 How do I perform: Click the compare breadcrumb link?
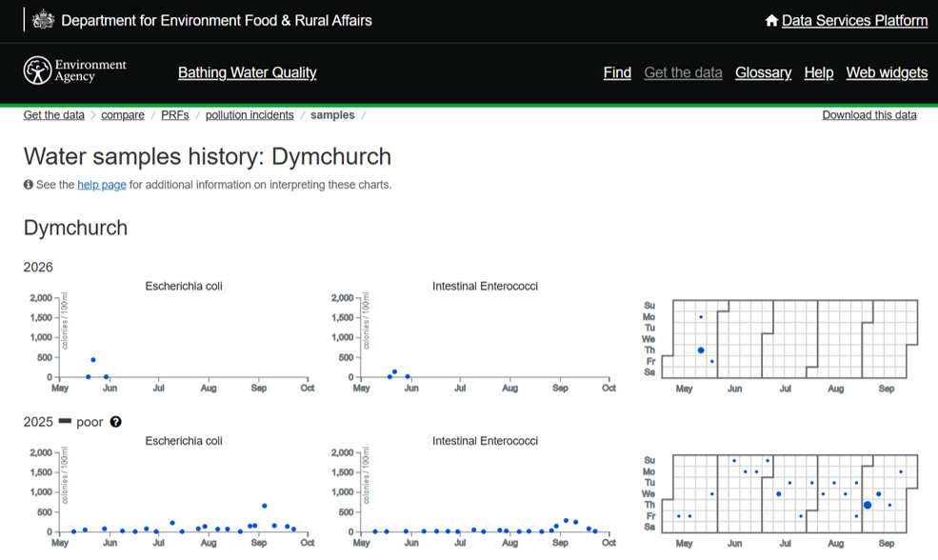[123, 115]
